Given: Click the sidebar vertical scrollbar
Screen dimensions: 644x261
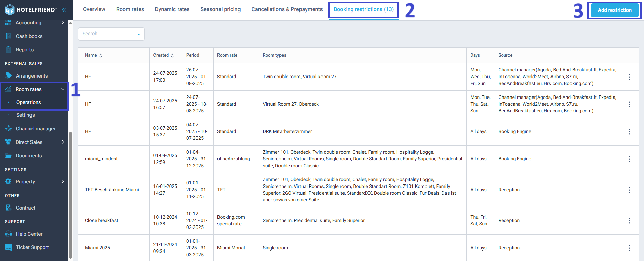Looking at the screenshot, I should [70, 195].
